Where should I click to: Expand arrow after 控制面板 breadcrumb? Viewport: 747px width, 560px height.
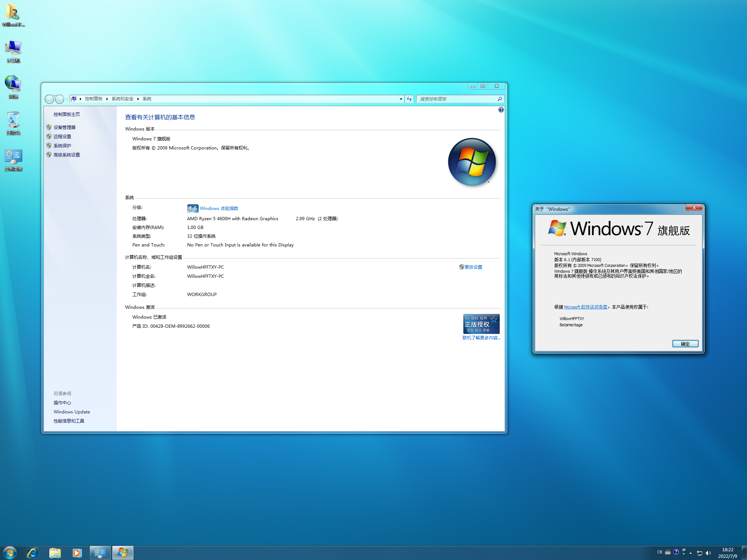(107, 99)
